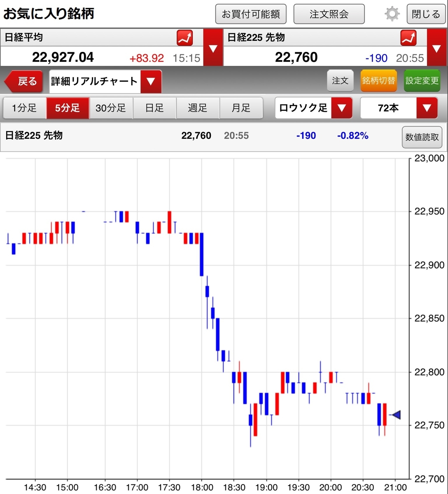
Task: Click the 15:15 timestamp under 日経平均
Action: pos(186,58)
